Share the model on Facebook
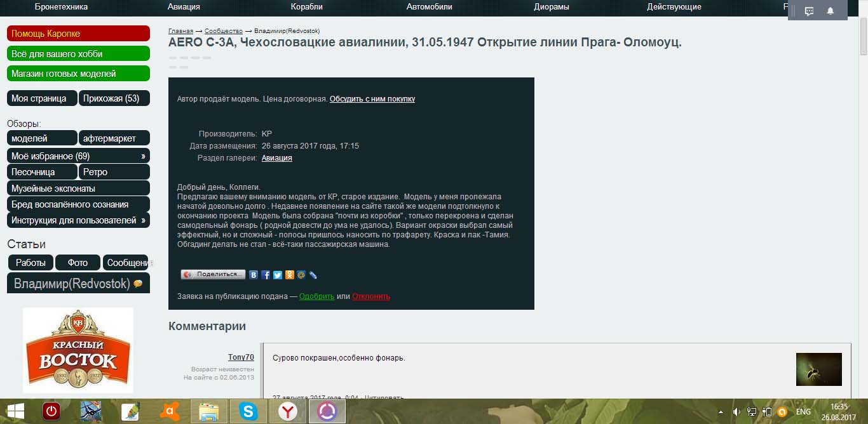 (266, 275)
